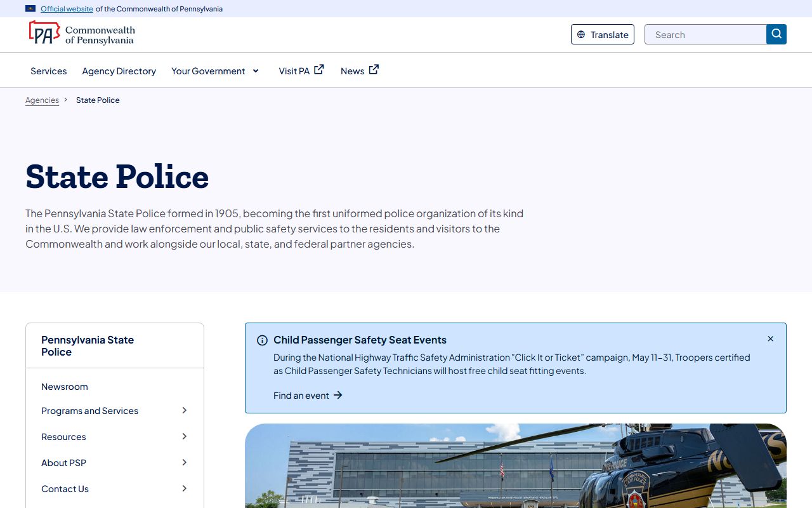Click the external link icon beside News

point(374,70)
